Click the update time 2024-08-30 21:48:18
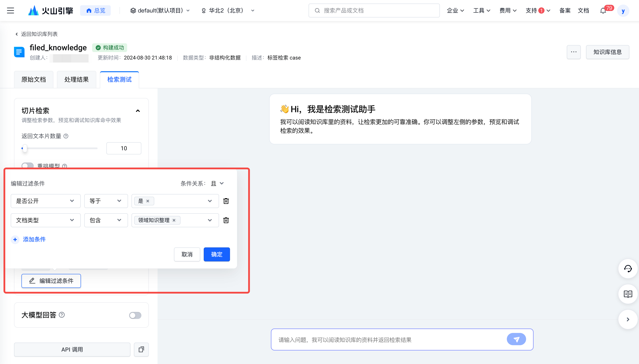This screenshot has width=639, height=364. (x=148, y=58)
